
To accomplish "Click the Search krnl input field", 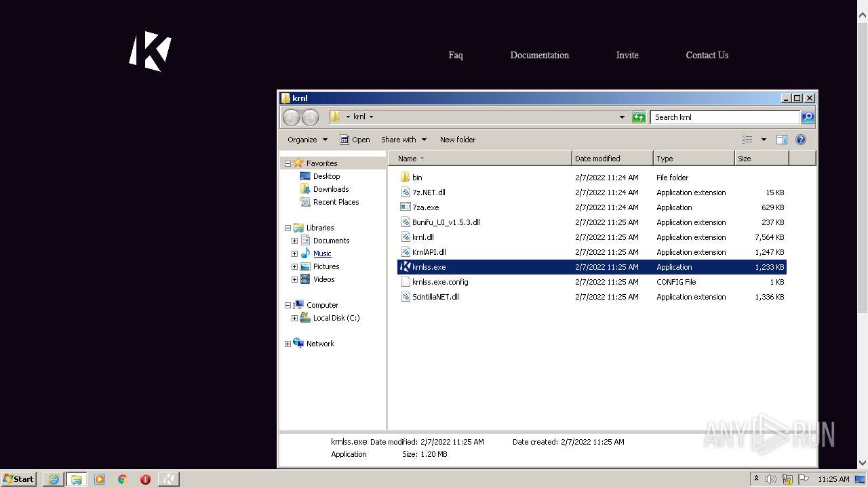I will [725, 117].
